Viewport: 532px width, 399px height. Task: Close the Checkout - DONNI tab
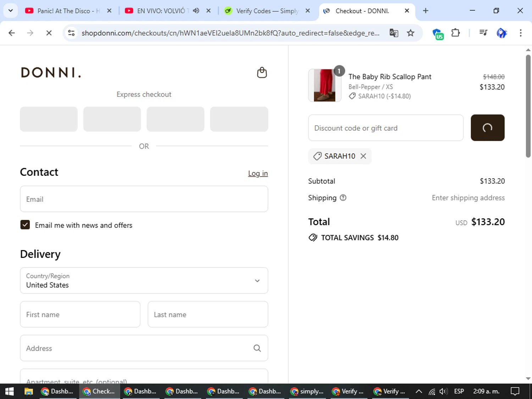pyautogui.click(x=407, y=11)
